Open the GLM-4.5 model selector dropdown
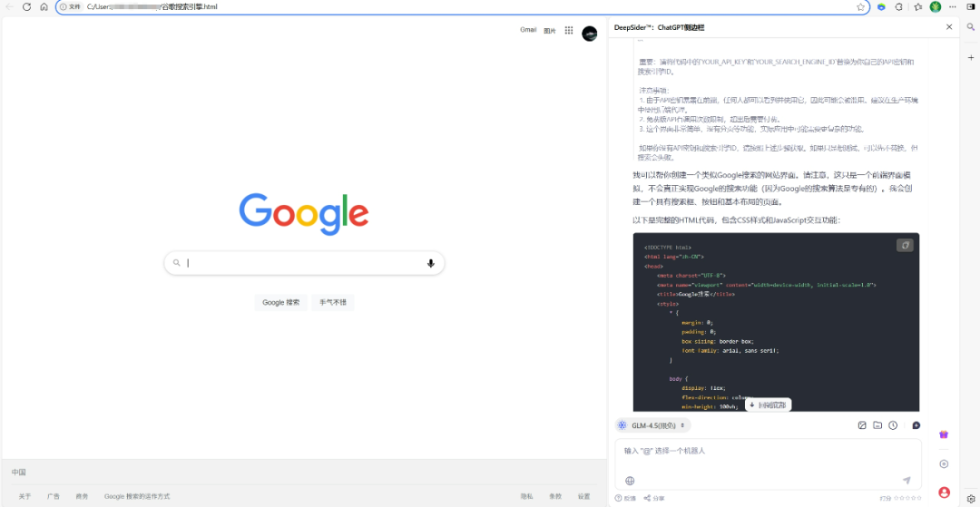 pos(653,425)
